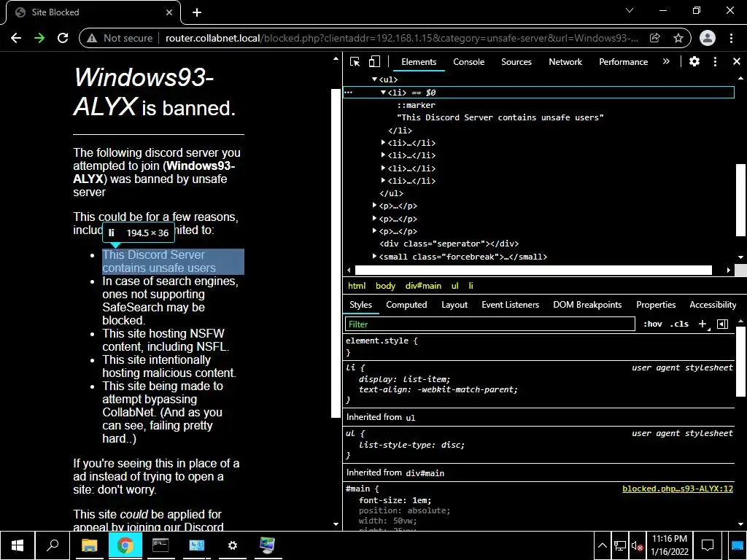Viewport: 747px width, 560px height.
Task: Open the Chrome profile avatar
Action: coord(708,38)
